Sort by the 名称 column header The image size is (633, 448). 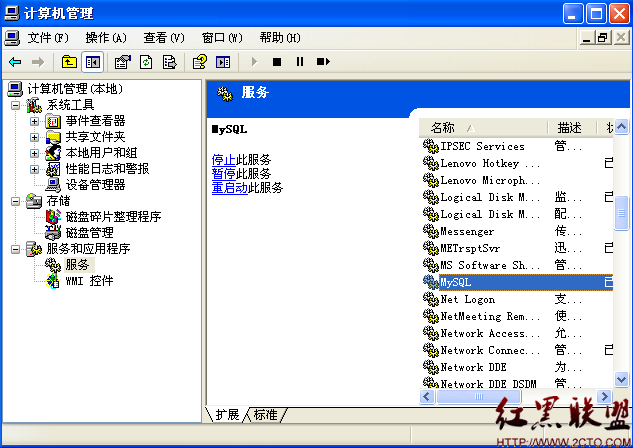click(x=484, y=128)
